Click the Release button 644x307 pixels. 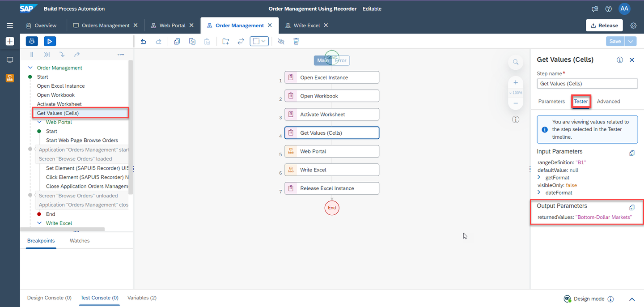(604, 26)
